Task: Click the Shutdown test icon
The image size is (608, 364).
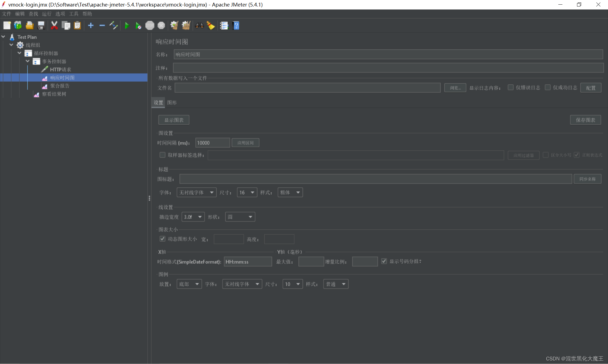Action: [x=161, y=26]
